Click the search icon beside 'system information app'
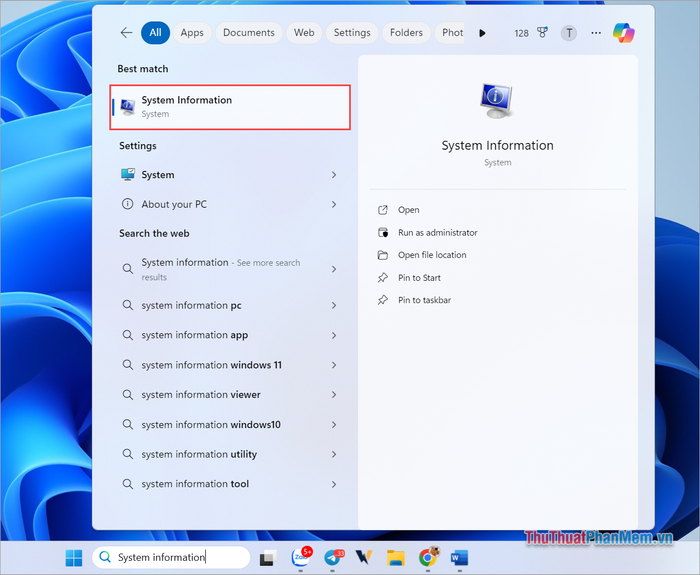 (x=128, y=335)
